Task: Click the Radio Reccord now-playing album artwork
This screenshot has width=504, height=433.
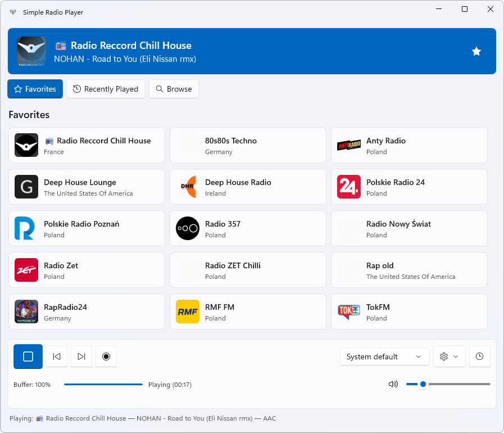Action: point(31,51)
